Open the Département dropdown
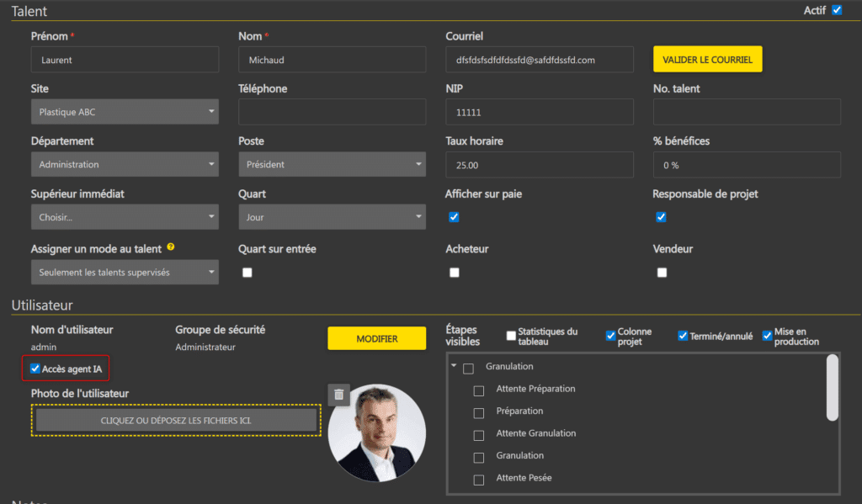Image resolution: width=862 pixels, height=504 pixels. point(125,165)
